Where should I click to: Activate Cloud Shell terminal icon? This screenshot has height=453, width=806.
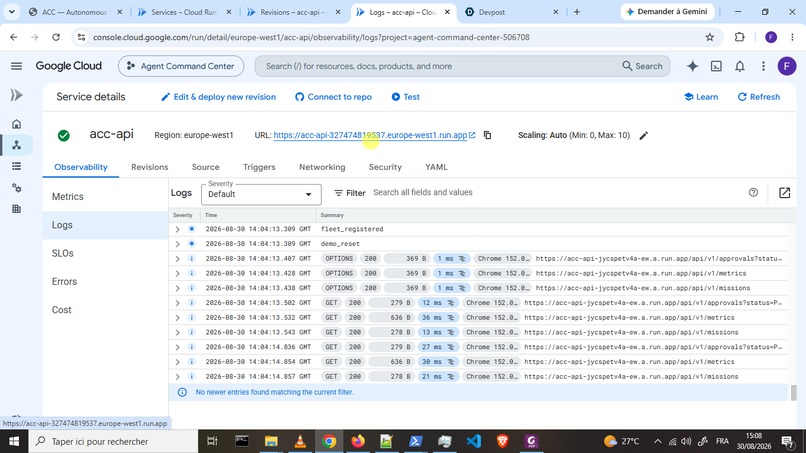[x=716, y=66]
